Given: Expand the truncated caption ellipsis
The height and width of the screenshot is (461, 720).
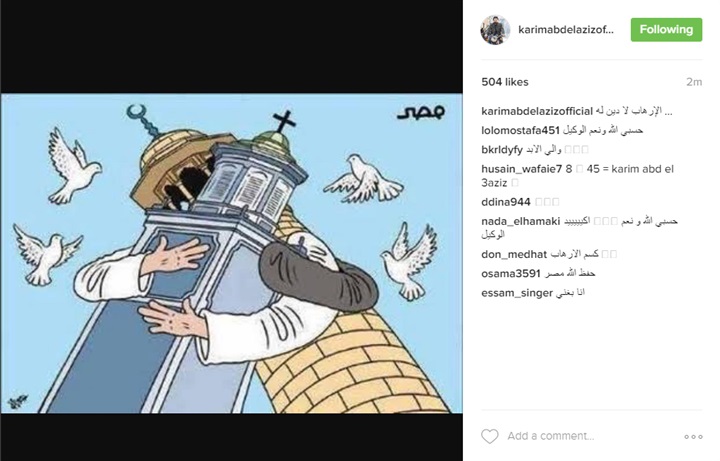Looking at the screenshot, I should pos(668,112).
